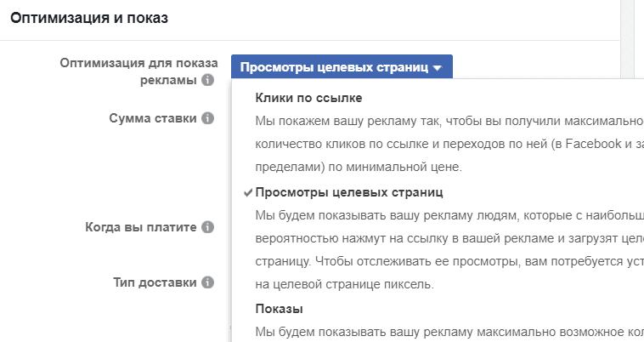Open the blue "Просмотры целевых страниц" dropdown button
Viewport: 644px width, 342px height.
[x=341, y=67]
